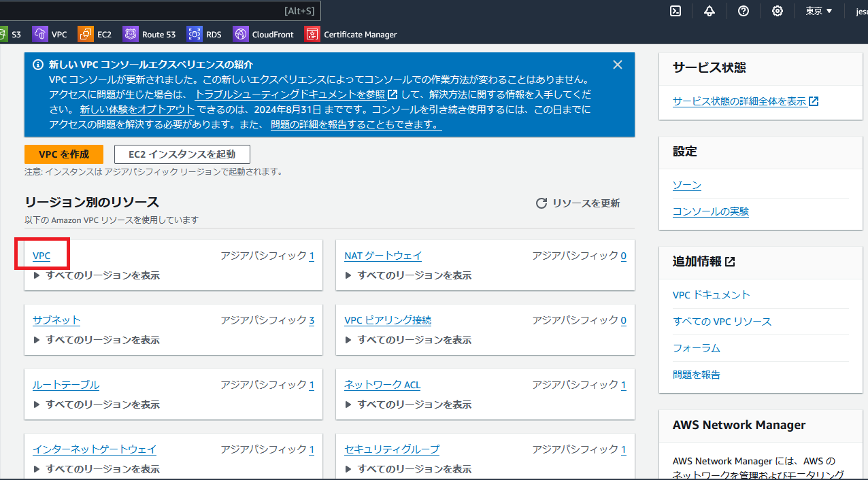Focus the search field showing [Alt+S]
Image resolution: width=868 pixels, height=480 pixels.
coord(160,11)
